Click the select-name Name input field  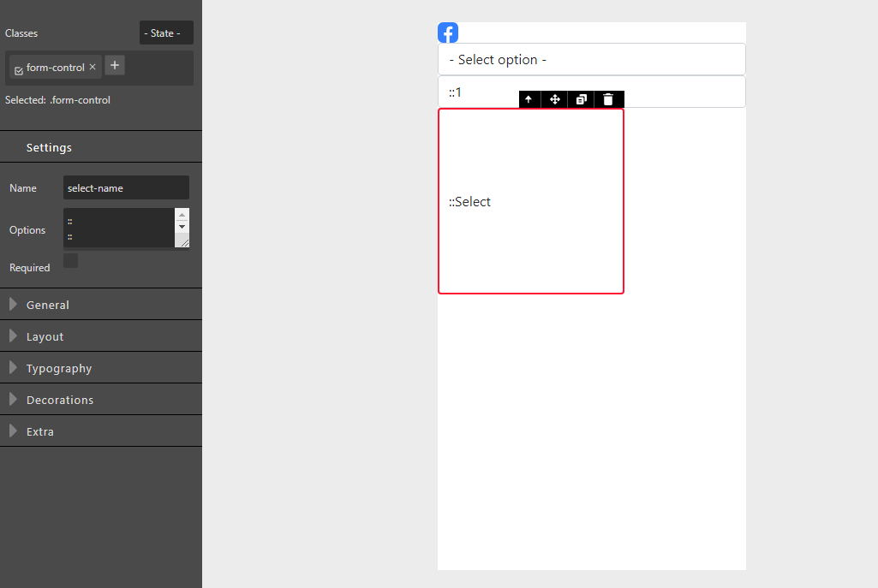(126, 187)
